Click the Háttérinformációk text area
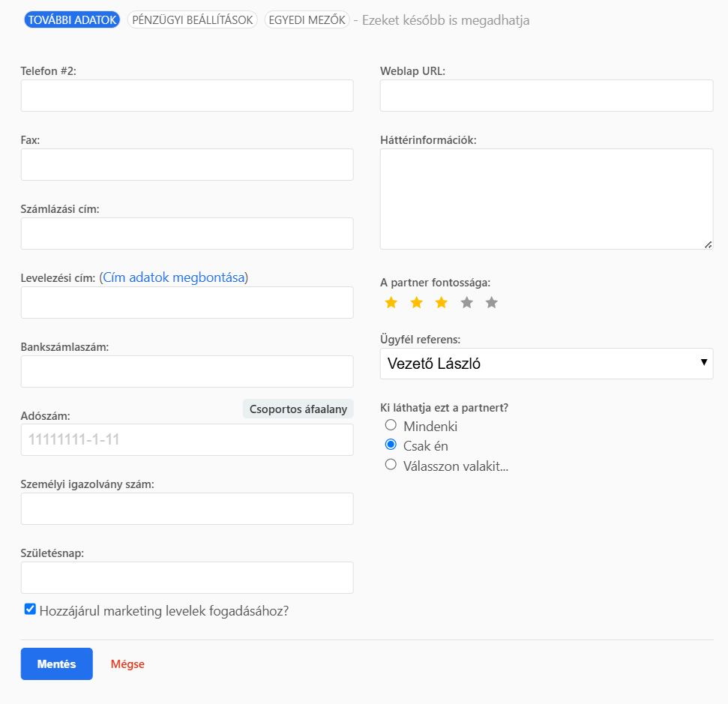 tap(547, 197)
